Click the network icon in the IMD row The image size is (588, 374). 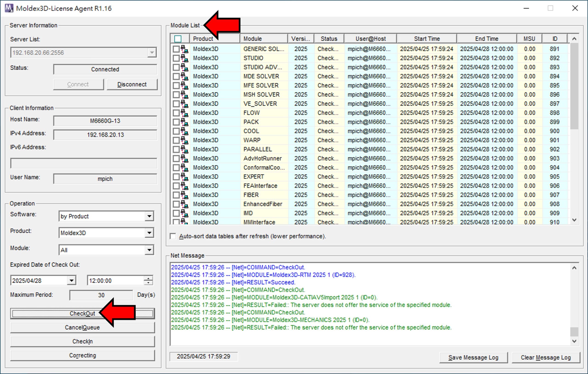(x=185, y=213)
